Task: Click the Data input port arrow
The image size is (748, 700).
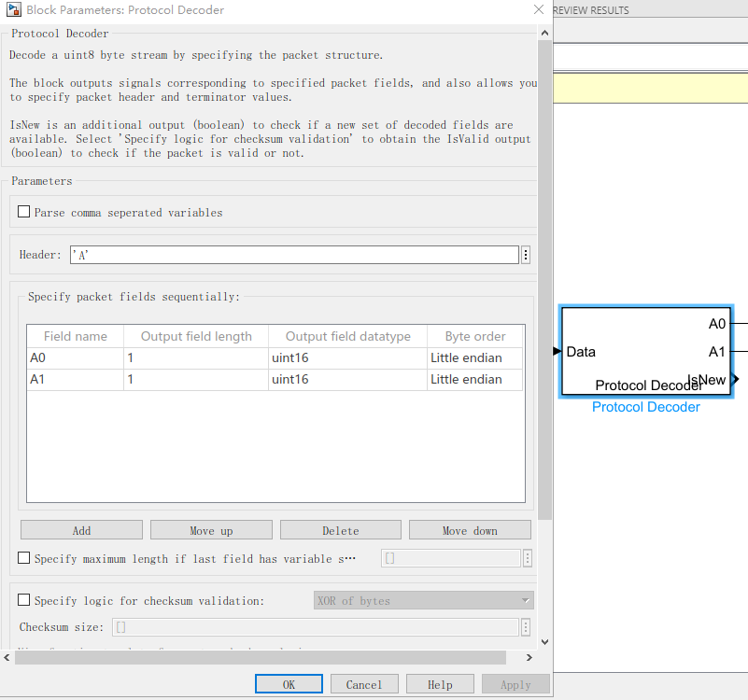Action: [557, 352]
